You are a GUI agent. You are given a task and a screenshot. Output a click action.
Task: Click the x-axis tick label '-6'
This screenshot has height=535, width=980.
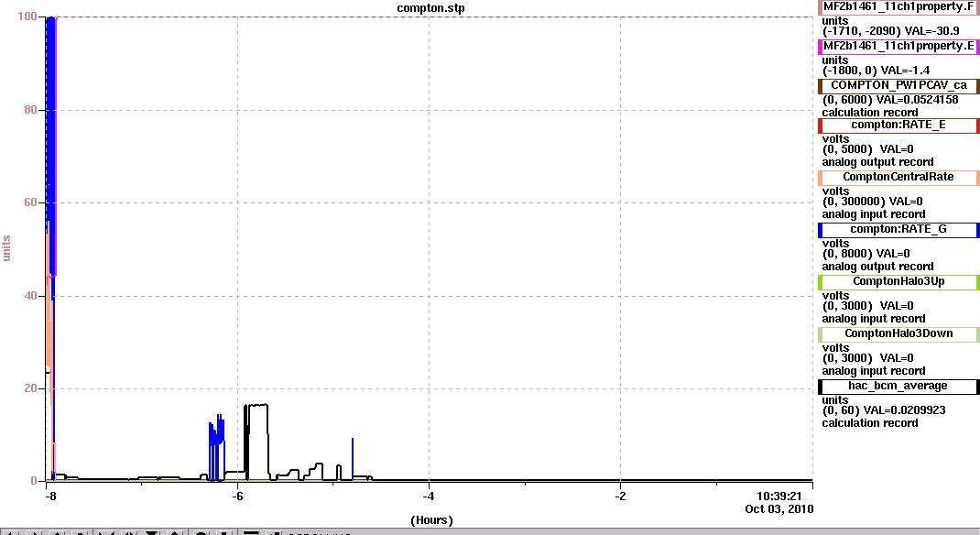tap(237, 497)
